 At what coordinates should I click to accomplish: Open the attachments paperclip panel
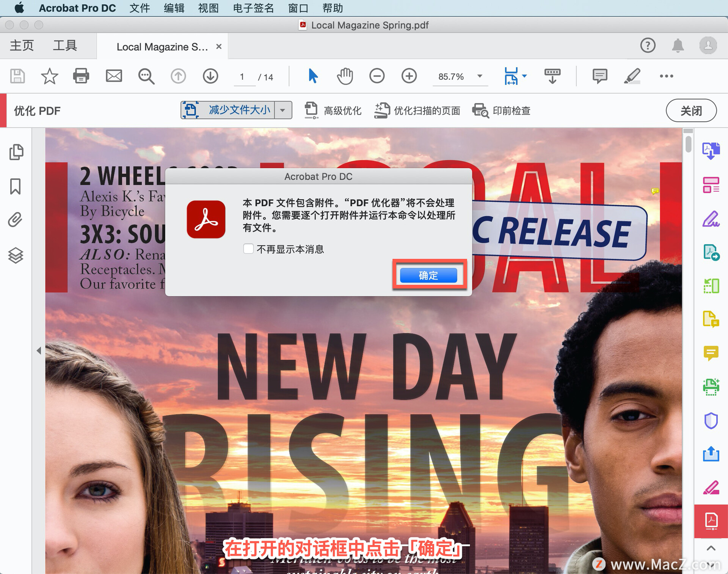16,220
